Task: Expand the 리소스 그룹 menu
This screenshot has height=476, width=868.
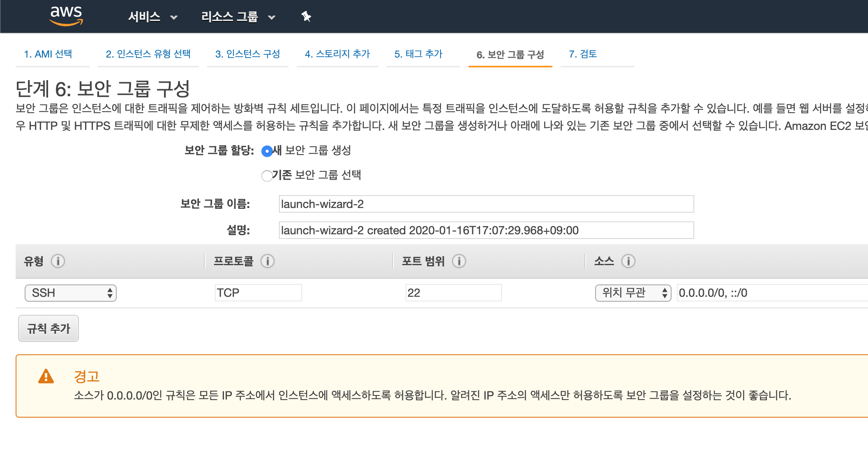Action: pyautogui.click(x=238, y=17)
